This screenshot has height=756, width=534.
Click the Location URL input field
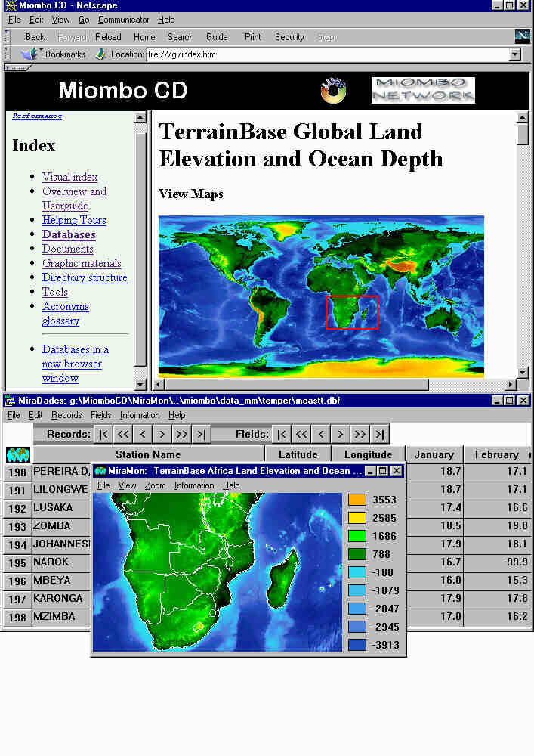tap(328, 54)
